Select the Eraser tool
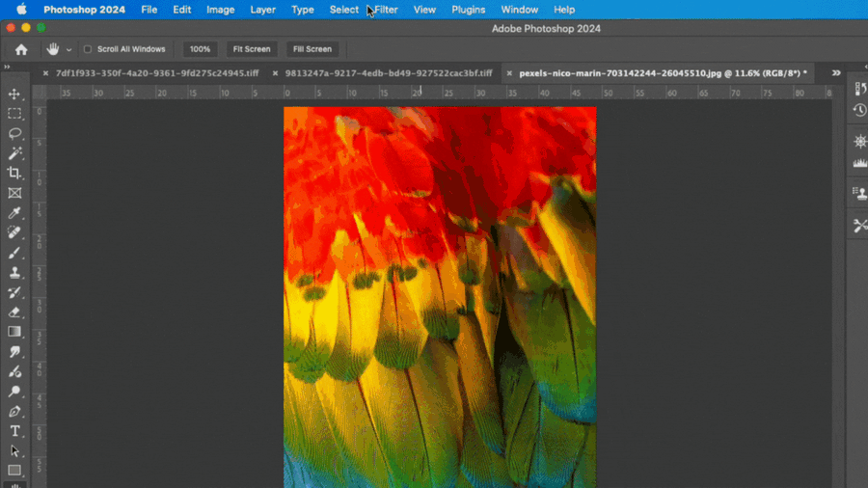Image resolution: width=868 pixels, height=488 pixels. click(x=14, y=312)
